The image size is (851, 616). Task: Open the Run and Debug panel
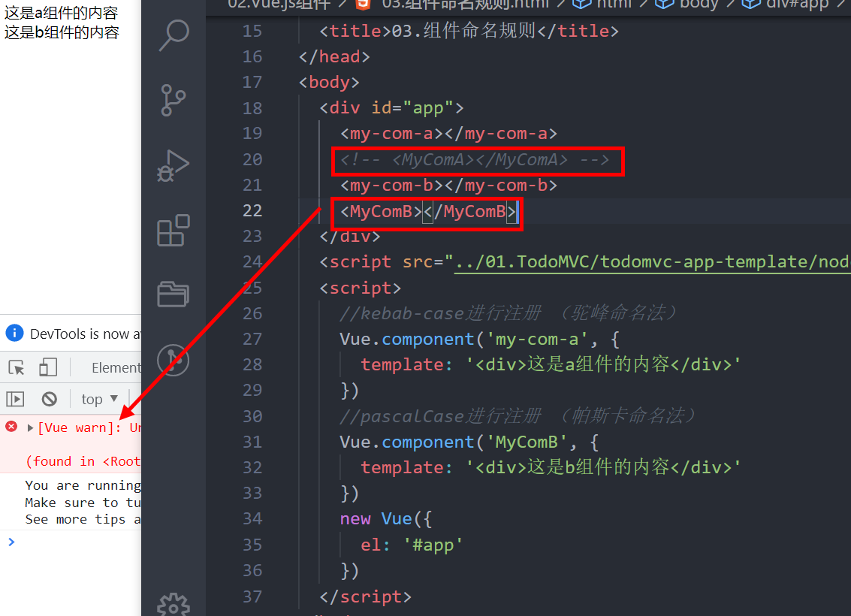[x=174, y=165]
